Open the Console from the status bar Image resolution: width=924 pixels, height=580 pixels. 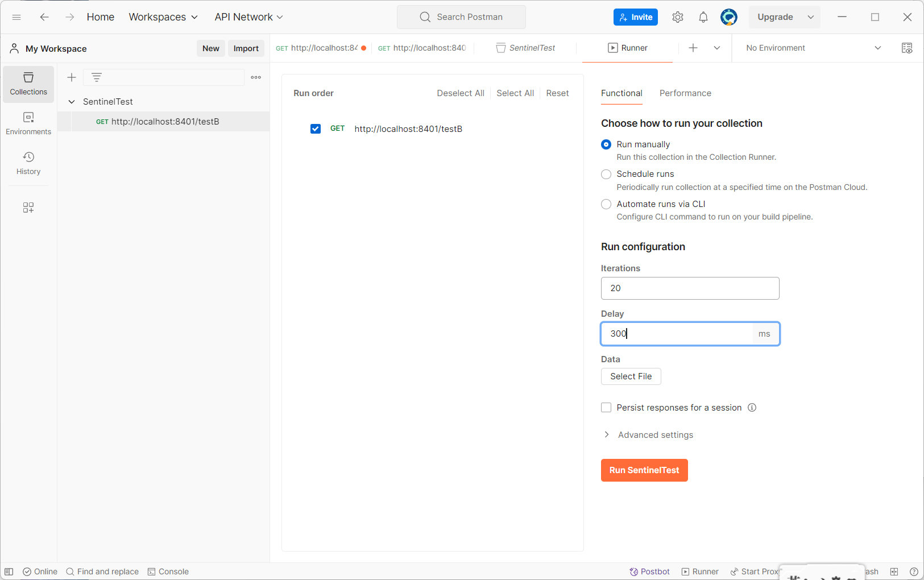click(x=168, y=571)
